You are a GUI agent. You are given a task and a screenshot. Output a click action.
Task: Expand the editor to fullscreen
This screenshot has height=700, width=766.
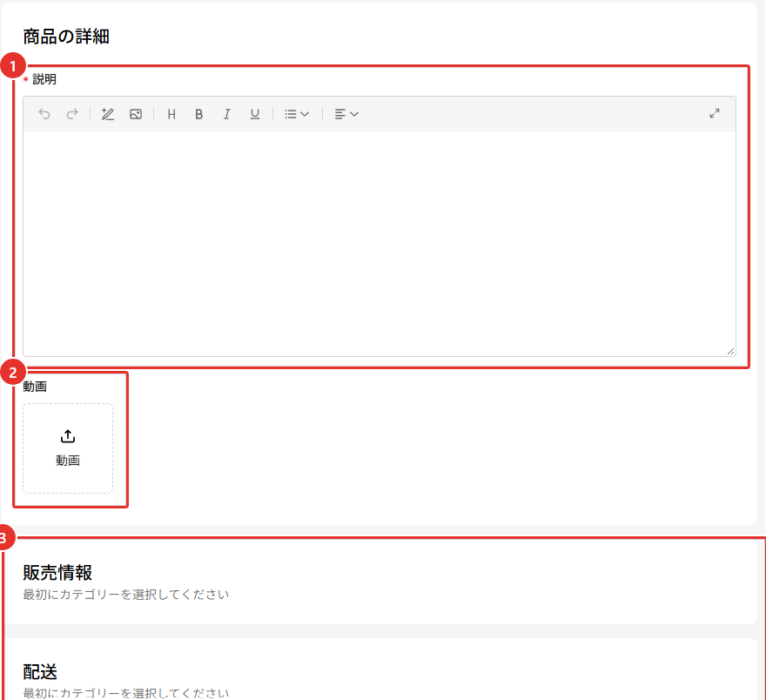pyautogui.click(x=715, y=113)
